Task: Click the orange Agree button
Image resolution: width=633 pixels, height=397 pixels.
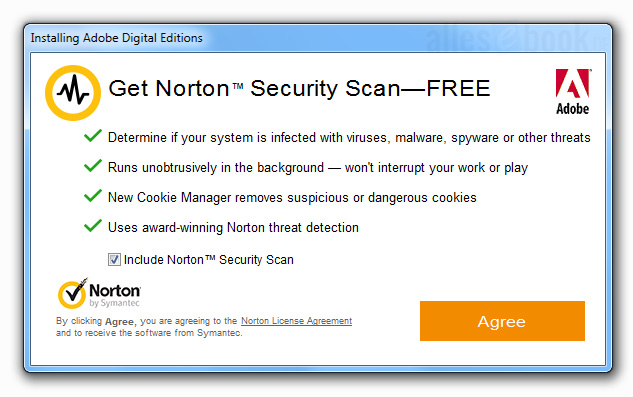Action: pyautogui.click(x=502, y=321)
